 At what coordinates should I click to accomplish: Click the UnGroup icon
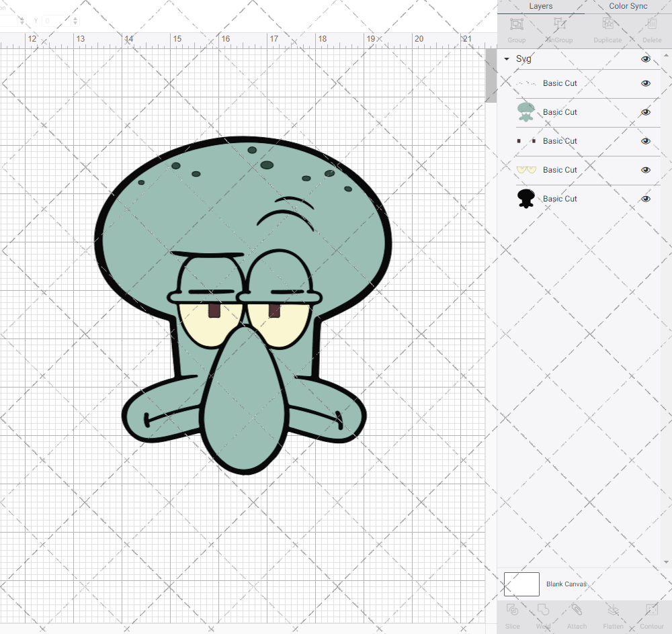click(559, 24)
